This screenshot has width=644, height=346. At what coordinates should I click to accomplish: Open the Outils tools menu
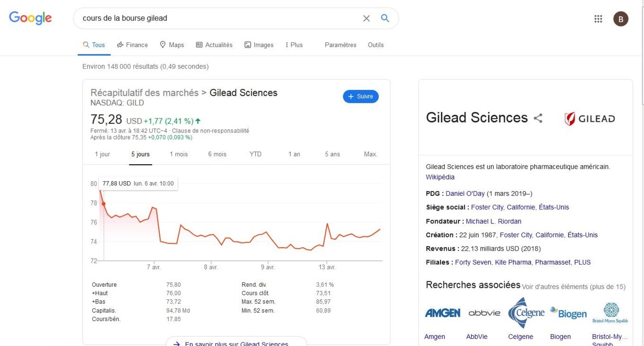(x=376, y=45)
